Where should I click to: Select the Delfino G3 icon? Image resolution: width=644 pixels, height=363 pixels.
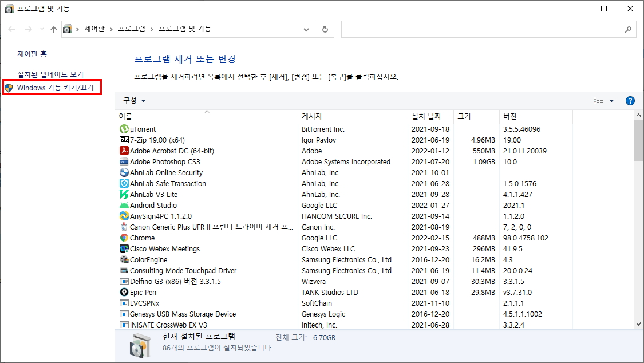(124, 281)
